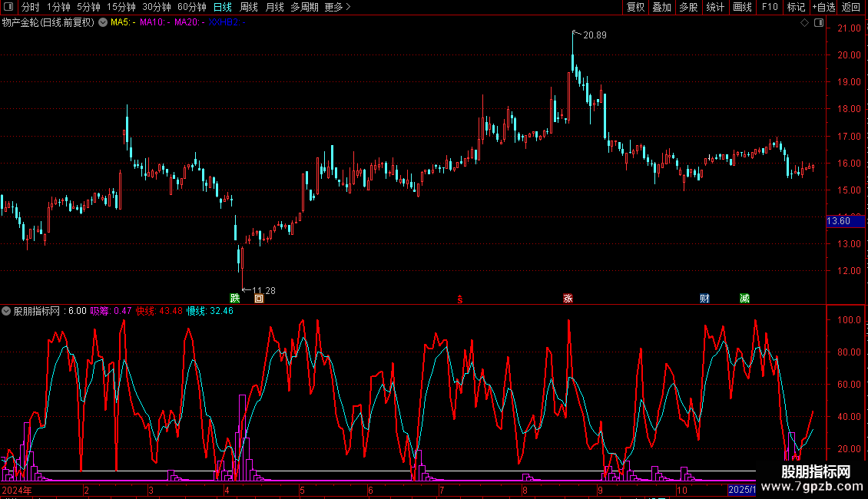
Task: Click month 7 on the time axis
Action: pos(442,490)
